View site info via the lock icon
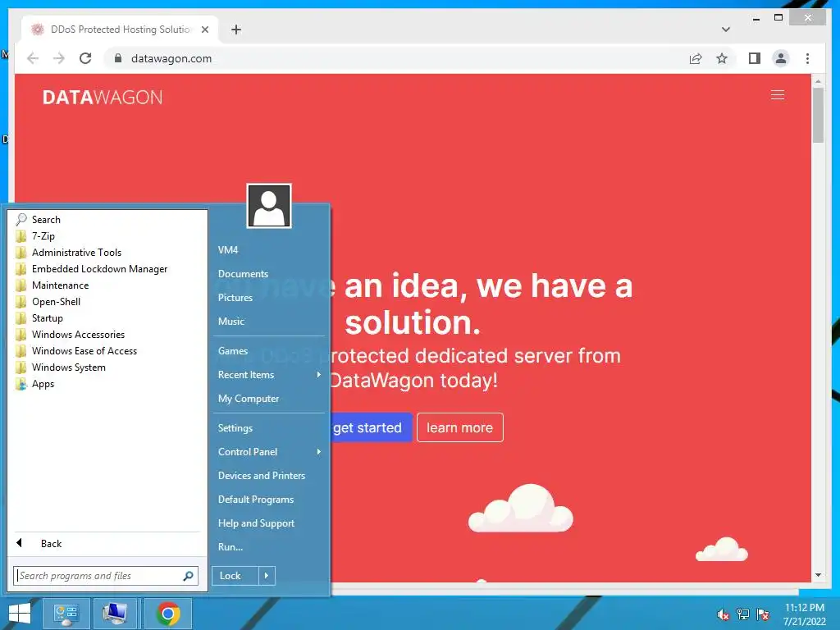 [118, 58]
